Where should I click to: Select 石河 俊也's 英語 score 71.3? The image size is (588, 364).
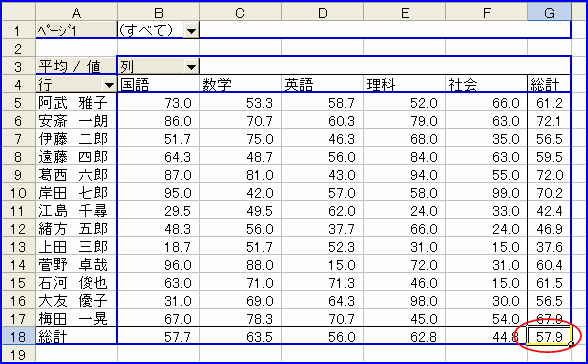322,283
